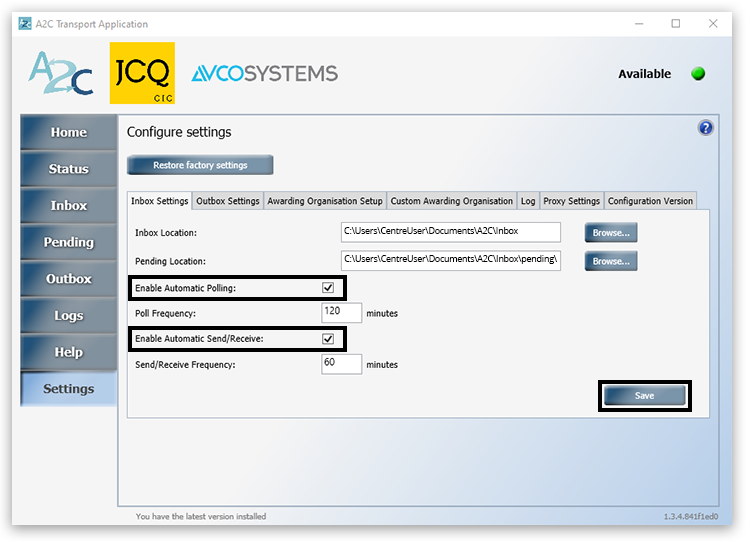750x543 pixels.
Task: Go to the Home sidebar page
Action: [x=68, y=133]
